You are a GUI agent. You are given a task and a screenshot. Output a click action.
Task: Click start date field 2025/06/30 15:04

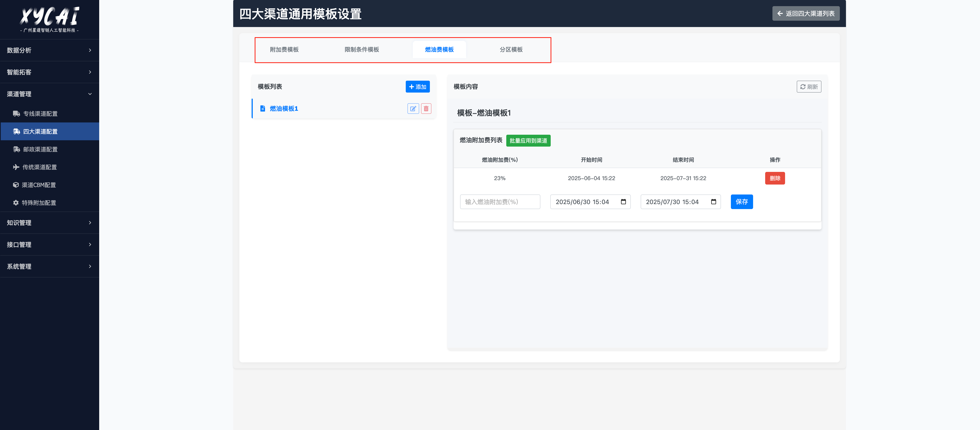pyautogui.click(x=590, y=202)
